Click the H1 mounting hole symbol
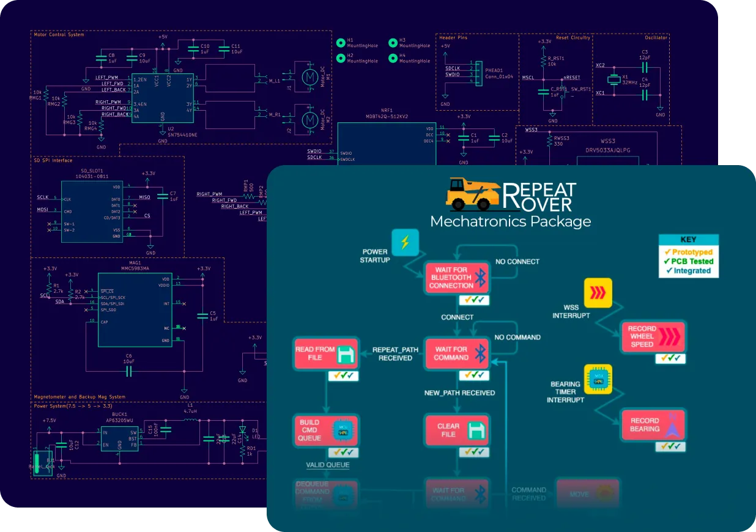 (341, 43)
